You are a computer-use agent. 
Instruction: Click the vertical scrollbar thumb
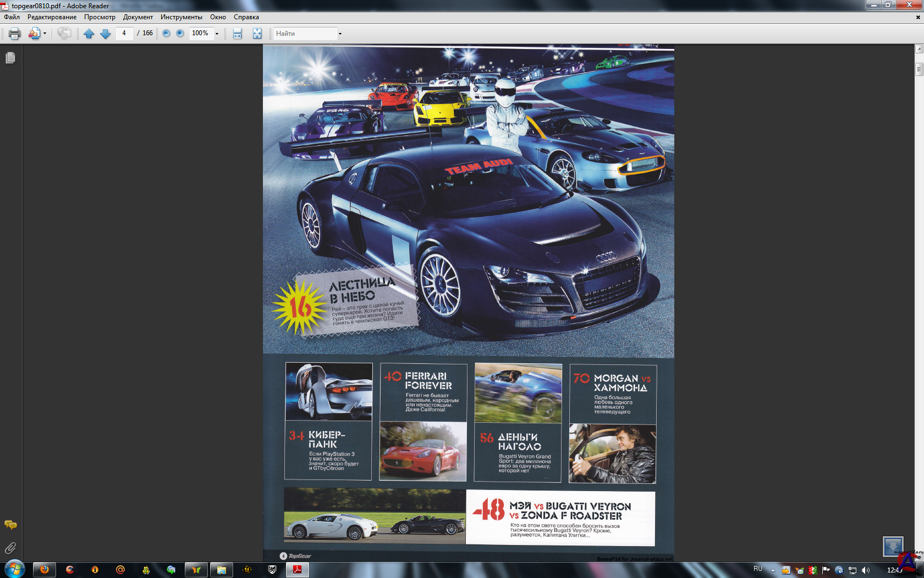tap(919, 69)
